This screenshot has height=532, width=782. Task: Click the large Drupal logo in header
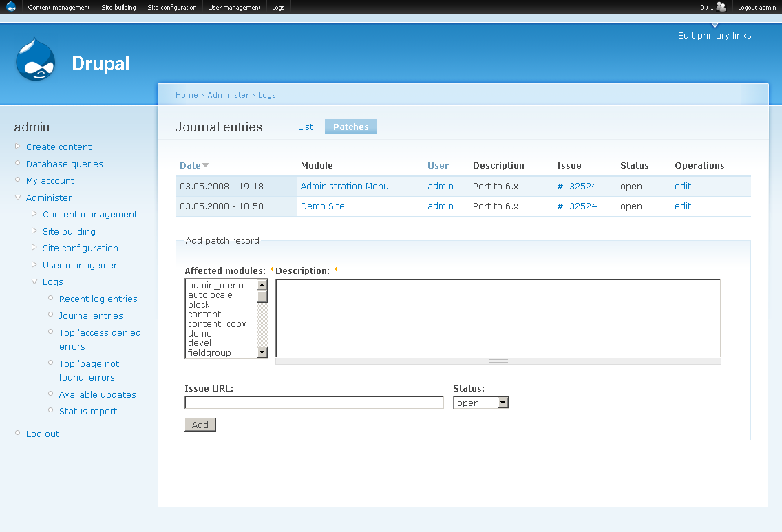point(35,60)
